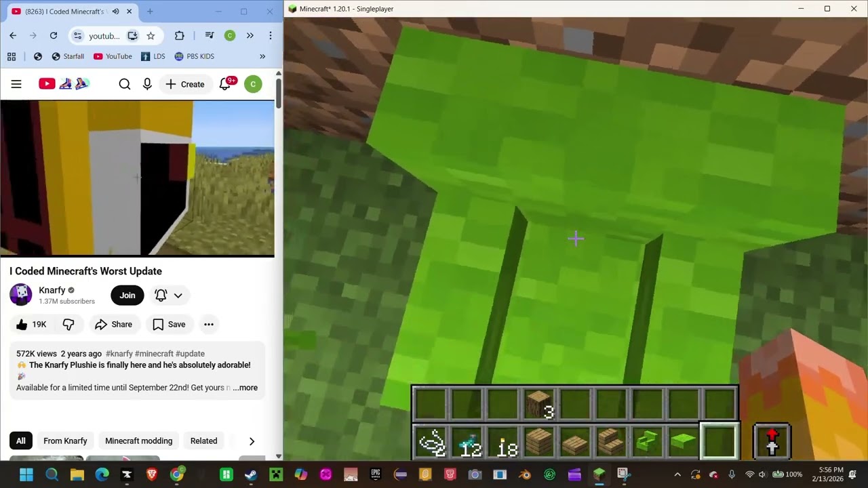Screen dimensions: 868x488
Task: Open Epic Games Launcher from the taskbar
Action: click(375, 474)
